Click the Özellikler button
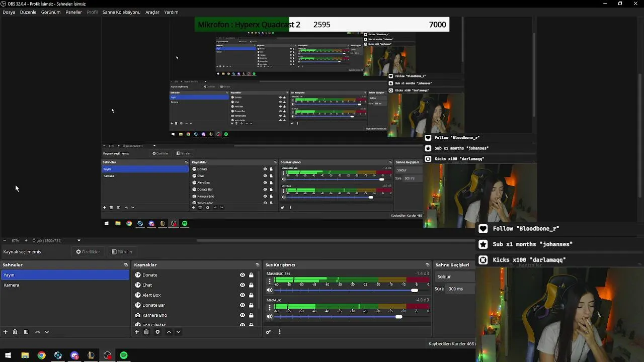The width and height of the screenshot is (644, 362). click(x=88, y=252)
